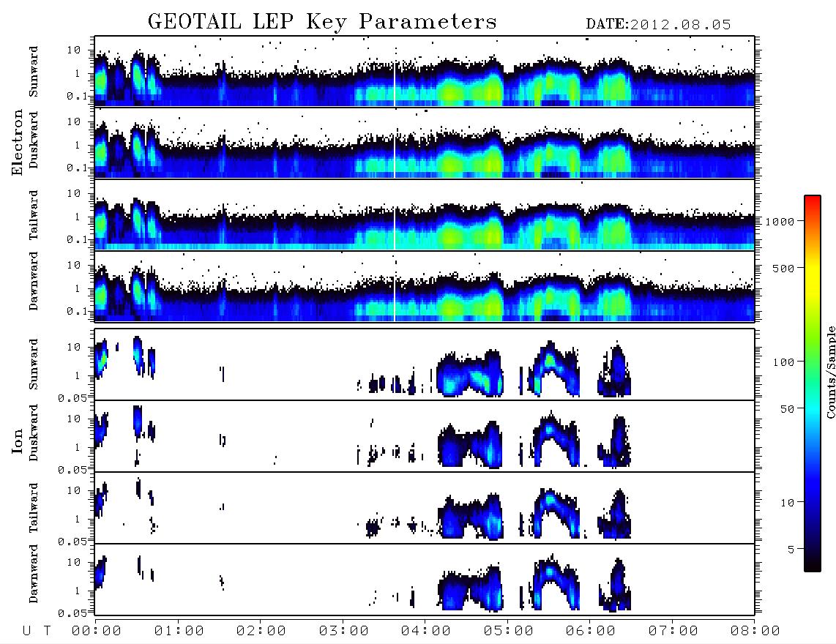Viewport: 836px width, 644px height.
Task: Select the vertical 'Ion' group label
Action: pyautogui.click(x=17, y=441)
